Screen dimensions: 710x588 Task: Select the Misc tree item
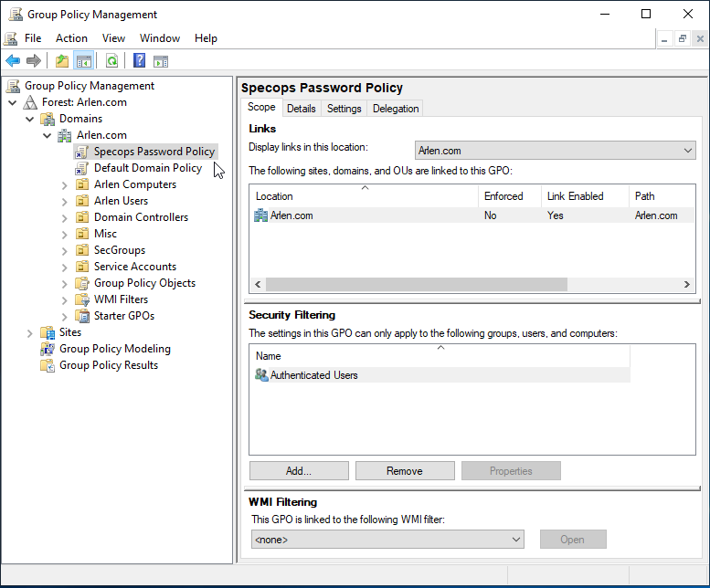pyautogui.click(x=105, y=234)
